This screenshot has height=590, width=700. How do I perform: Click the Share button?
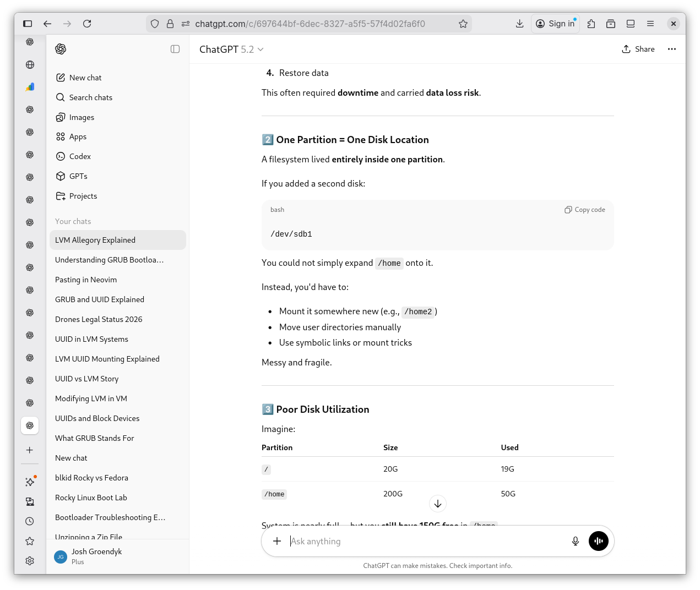(638, 49)
